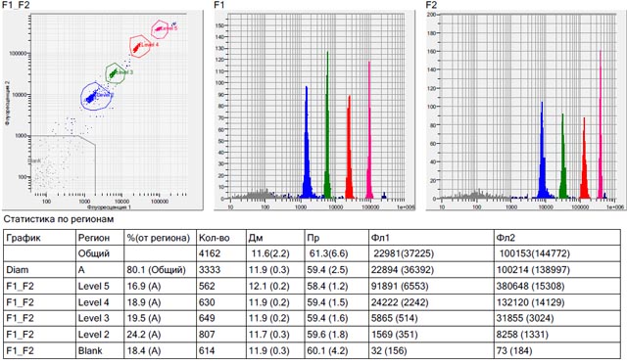Click the Фл1 value '24222 (2242)'
Screen dimensions: 627x364
[400, 302]
